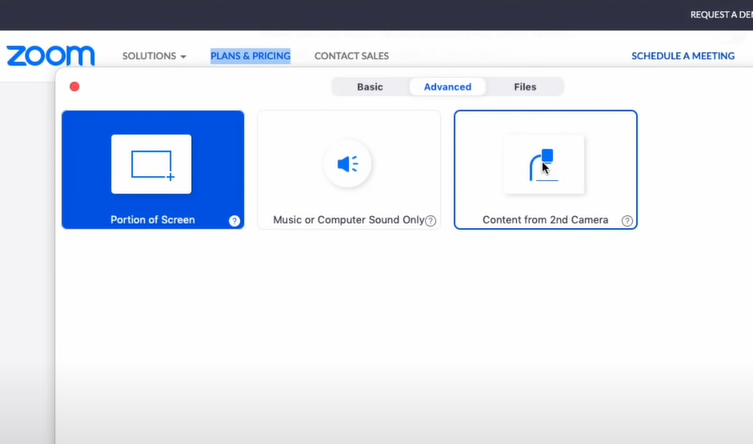Click the Music or Computer Sound Only label

click(348, 220)
